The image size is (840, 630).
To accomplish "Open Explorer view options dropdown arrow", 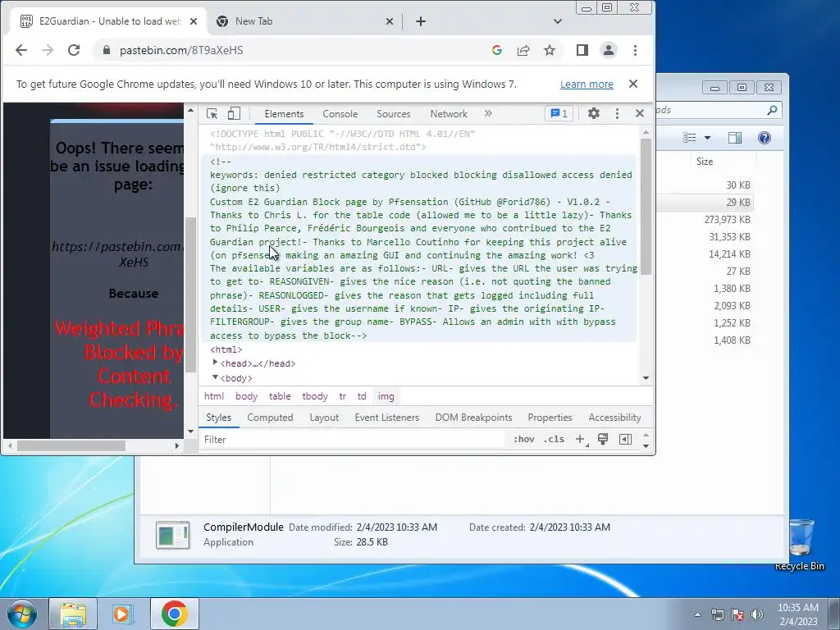I will (x=707, y=138).
